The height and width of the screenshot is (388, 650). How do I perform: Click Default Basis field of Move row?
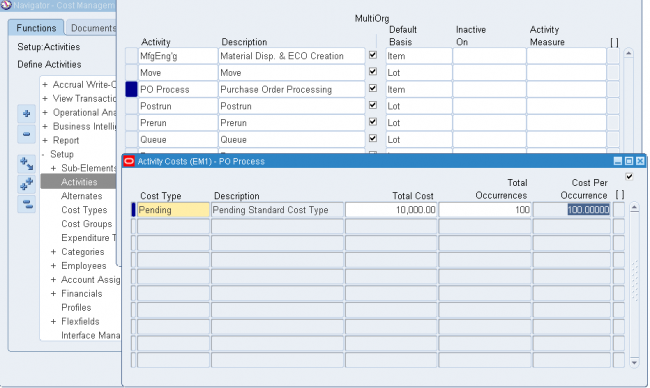coord(419,73)
